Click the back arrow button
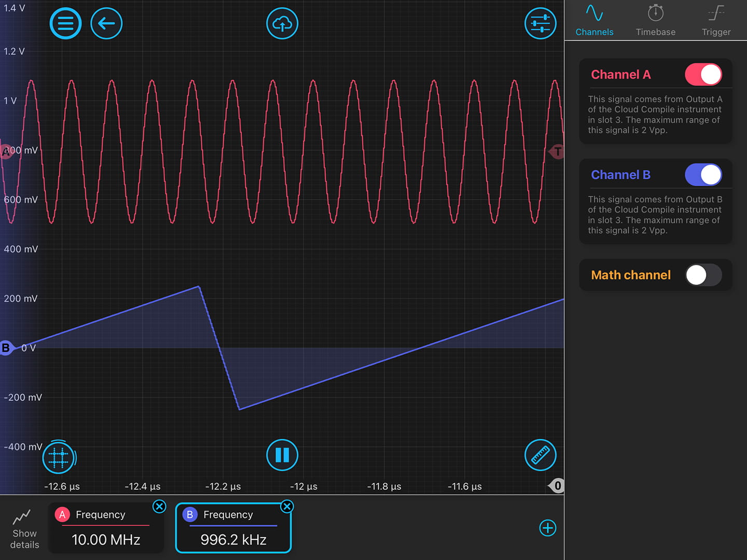747x560 pixels. tap(106, 23)
